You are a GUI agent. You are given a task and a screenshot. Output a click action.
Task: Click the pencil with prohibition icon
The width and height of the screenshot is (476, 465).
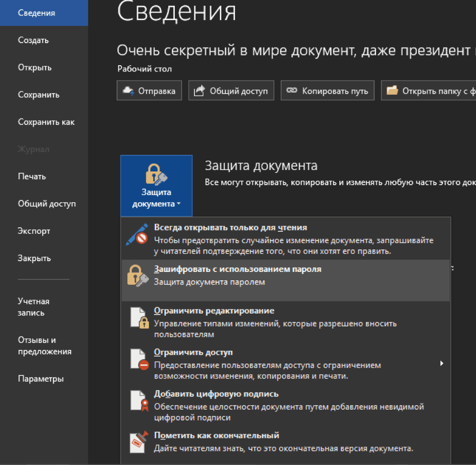[137, 235]
